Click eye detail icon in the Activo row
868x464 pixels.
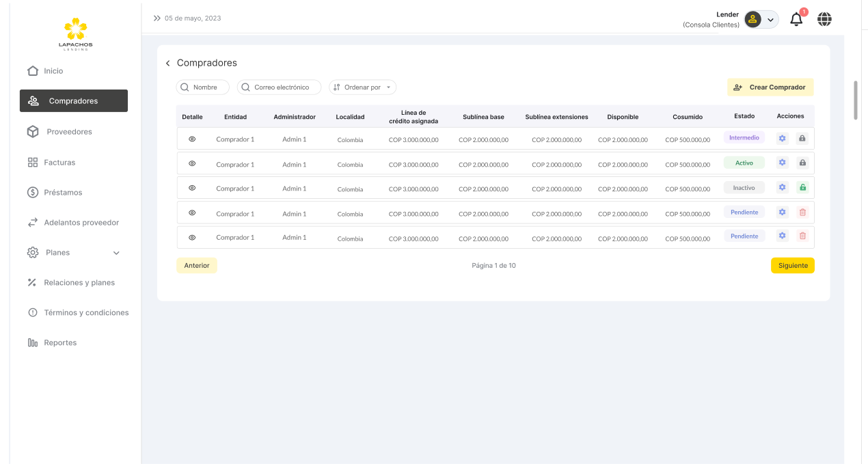pyautogui.click(x=192, y=163)
